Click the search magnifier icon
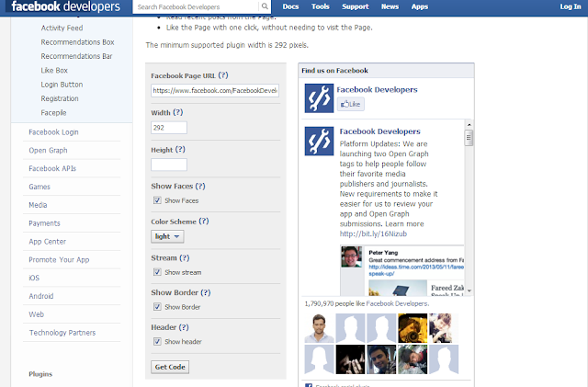 265,6
